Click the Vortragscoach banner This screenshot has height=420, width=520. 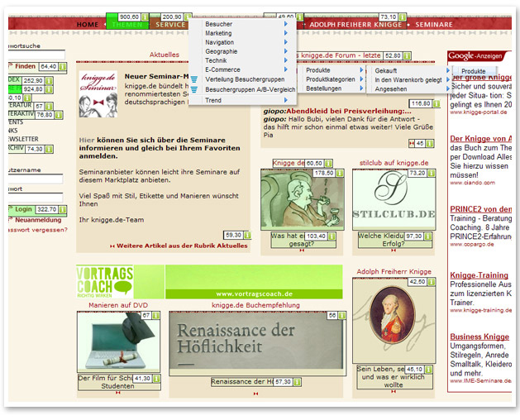click(209, 282)
